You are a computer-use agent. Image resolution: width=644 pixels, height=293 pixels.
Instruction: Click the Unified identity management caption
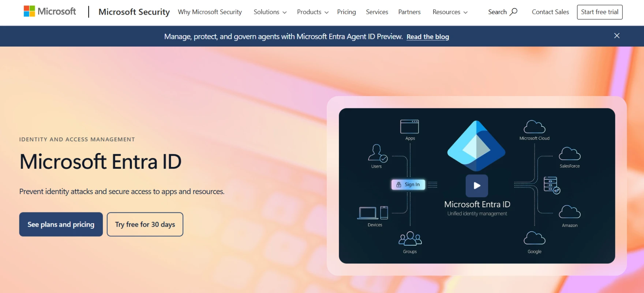point(477,214)
